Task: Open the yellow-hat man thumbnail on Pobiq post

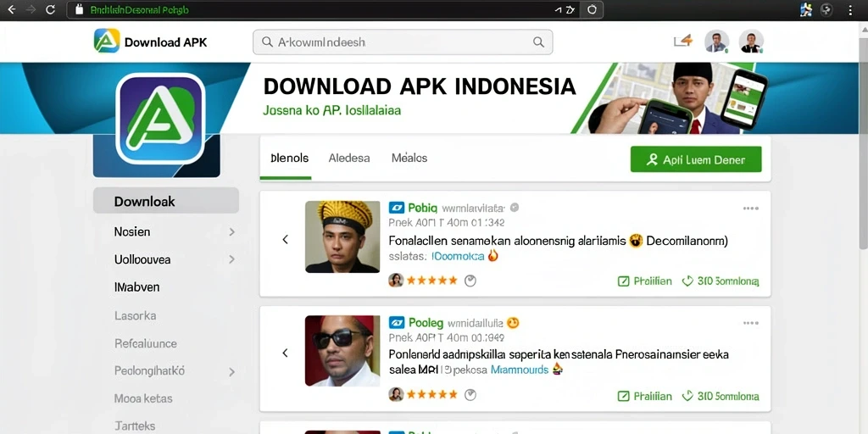Action: [x=342, y=236]
